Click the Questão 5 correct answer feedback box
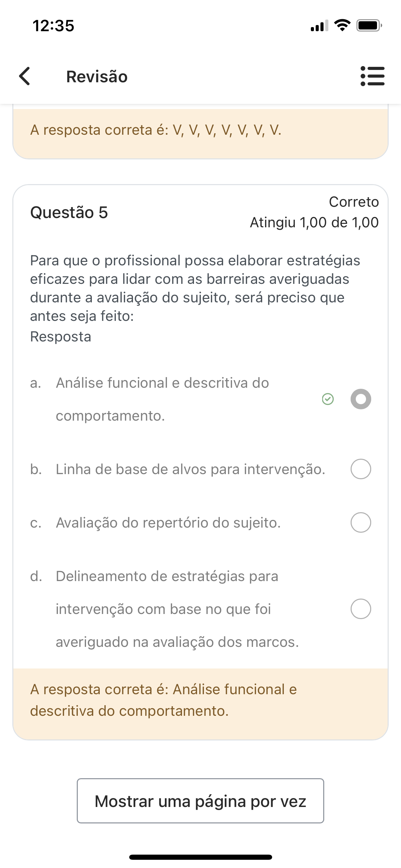 tap(200, 700)
